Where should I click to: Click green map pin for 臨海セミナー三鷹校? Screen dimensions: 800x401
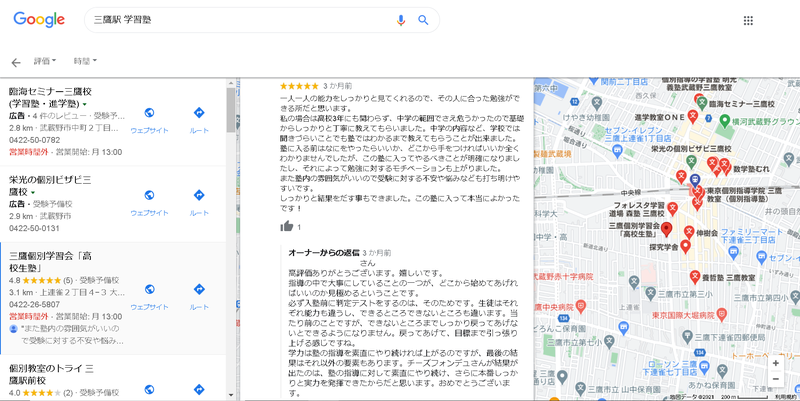702,103
